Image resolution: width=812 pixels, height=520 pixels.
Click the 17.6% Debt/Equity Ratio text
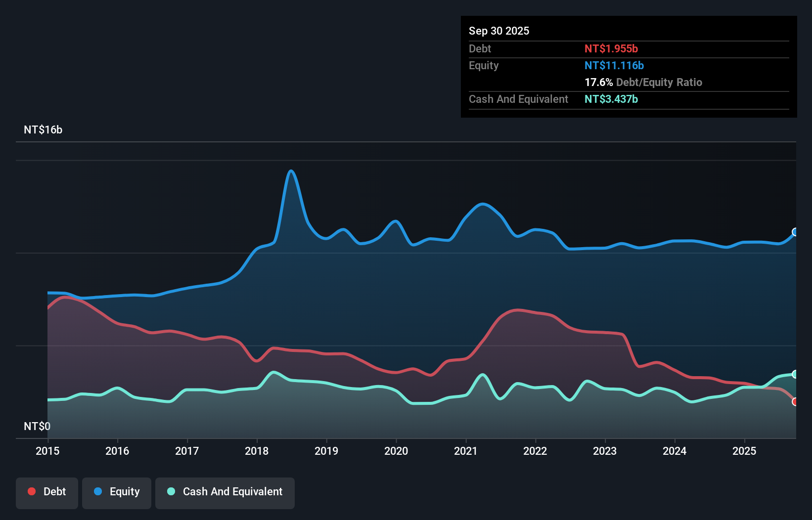(x=643, y=83)
